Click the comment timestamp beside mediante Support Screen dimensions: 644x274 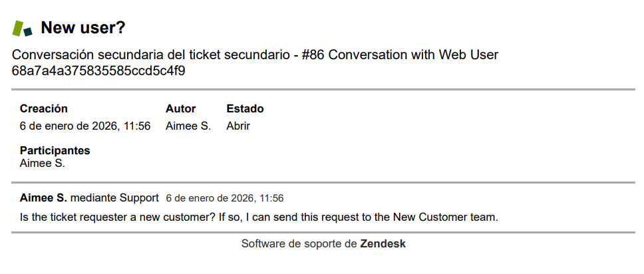224,198
